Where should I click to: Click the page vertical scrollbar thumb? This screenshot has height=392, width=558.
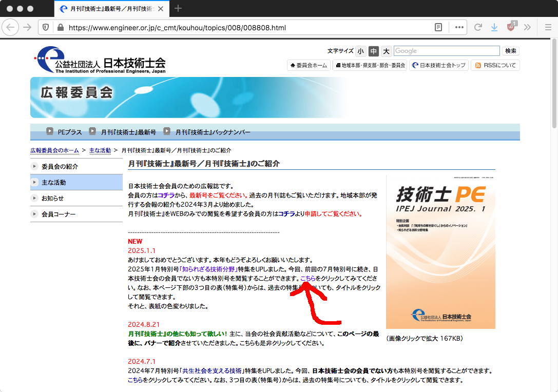(x=554, y=84)
